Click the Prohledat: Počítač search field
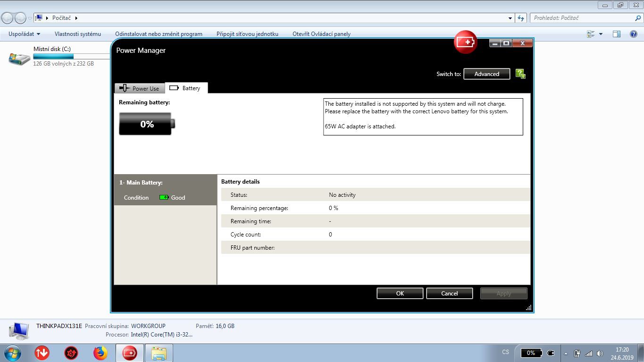 tap(583, 18)
